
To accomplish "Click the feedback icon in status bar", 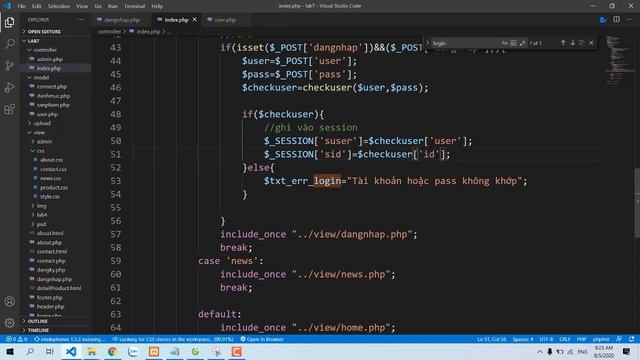I will [x=619, y=339].
